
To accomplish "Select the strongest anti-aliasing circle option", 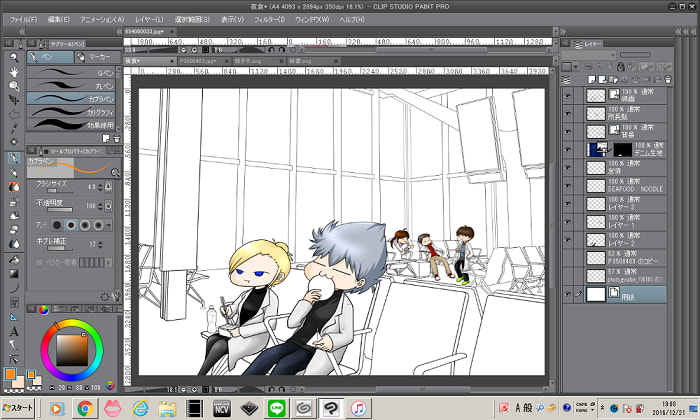I will [x=98, y=225].
